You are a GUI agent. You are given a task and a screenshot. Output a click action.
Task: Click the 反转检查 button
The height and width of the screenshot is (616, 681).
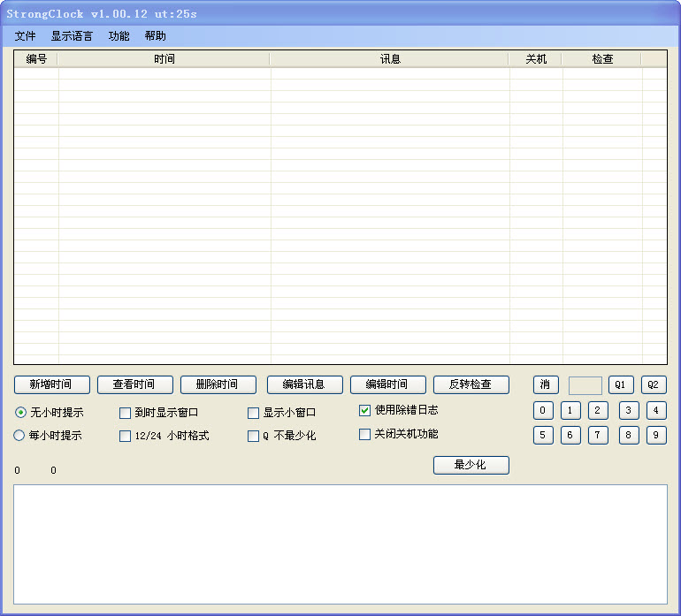[471, 384]
